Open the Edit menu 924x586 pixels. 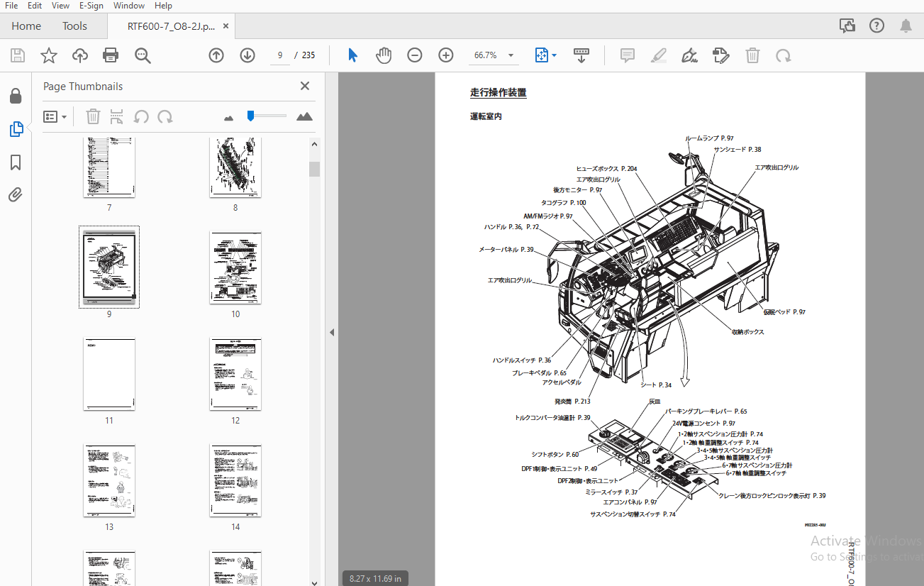[x=35, y=6]
